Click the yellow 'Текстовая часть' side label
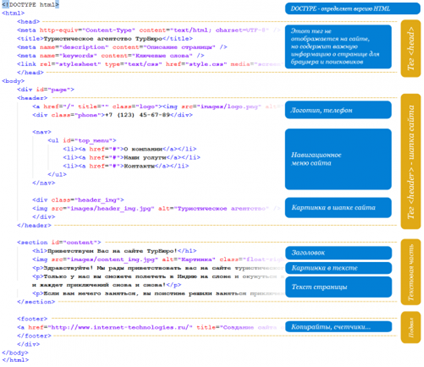This screenshot has width=424, height=367. (411, 272)
